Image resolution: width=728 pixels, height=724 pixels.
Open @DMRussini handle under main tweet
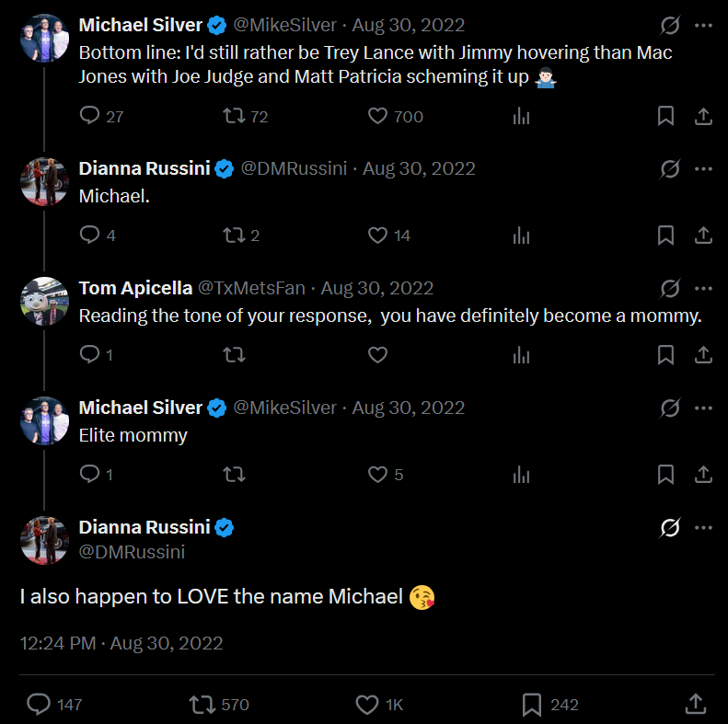(x=132, y=552)
